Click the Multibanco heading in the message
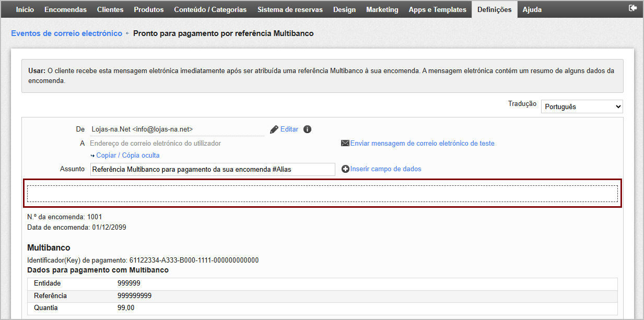 [x=49, y=247]
